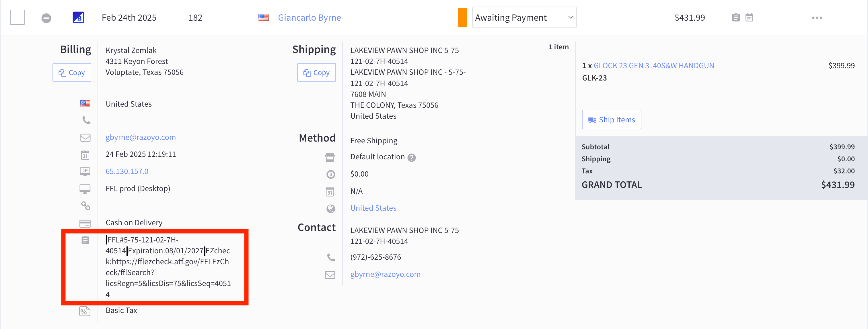Open GLOCK 23 GEN 3 product link
The width and height of the screenshot is (868, 329).
coord(653,66)
